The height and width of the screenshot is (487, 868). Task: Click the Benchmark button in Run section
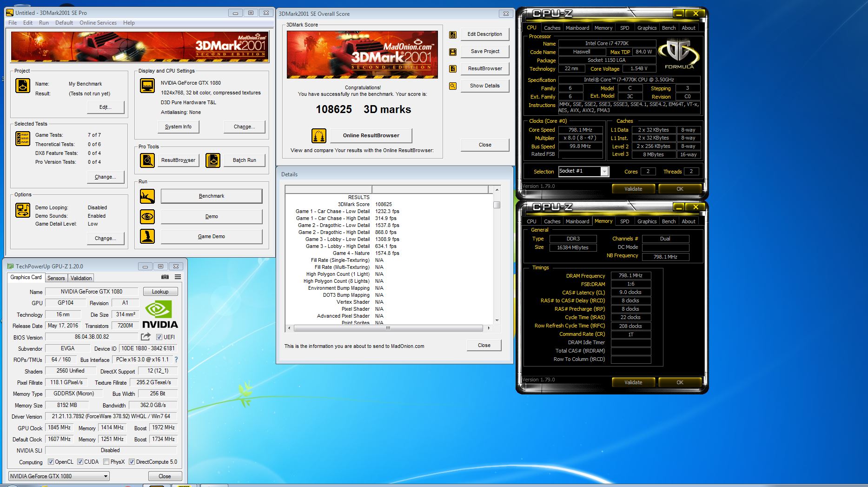click(x=212, y=196)
